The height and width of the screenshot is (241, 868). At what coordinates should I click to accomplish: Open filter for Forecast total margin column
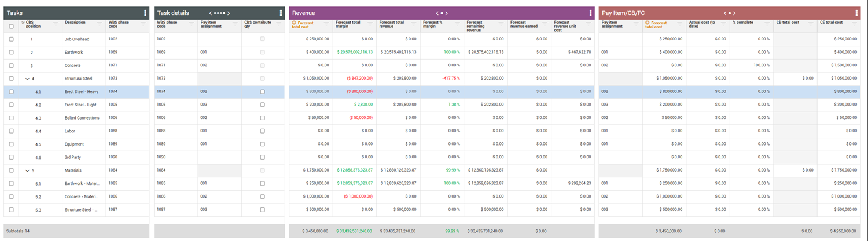[x=370, y=24]
